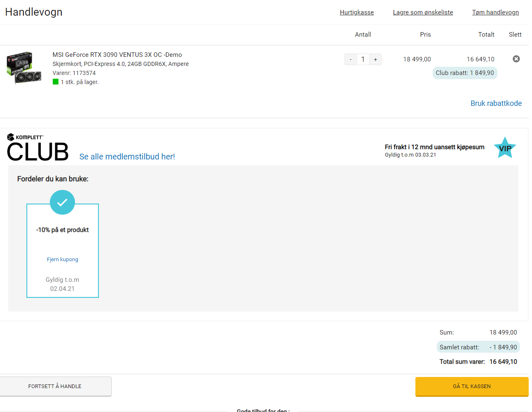Click the green in-stock indicator square
The image size is (532, 412).
click(56, 82)
